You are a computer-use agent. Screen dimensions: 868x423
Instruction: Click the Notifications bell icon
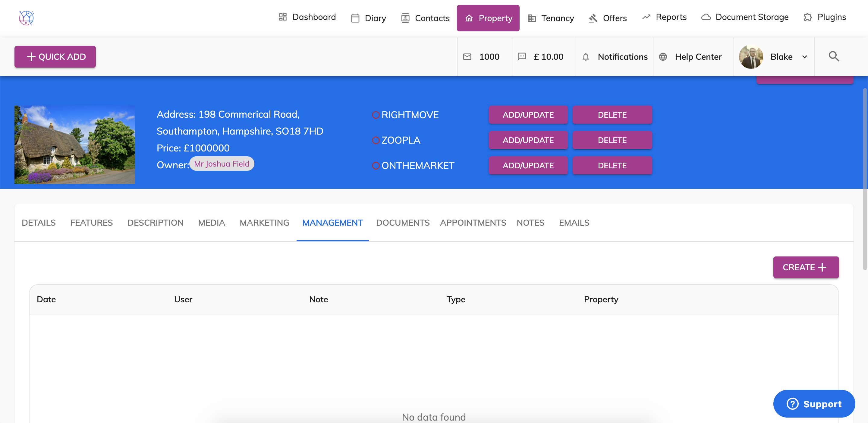click(x=586, y=57)
